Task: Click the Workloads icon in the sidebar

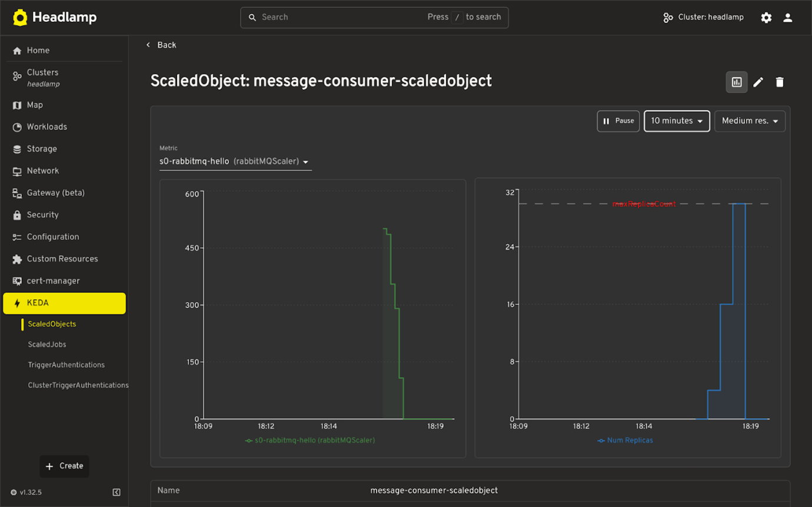Action: (x=17, y=127)
